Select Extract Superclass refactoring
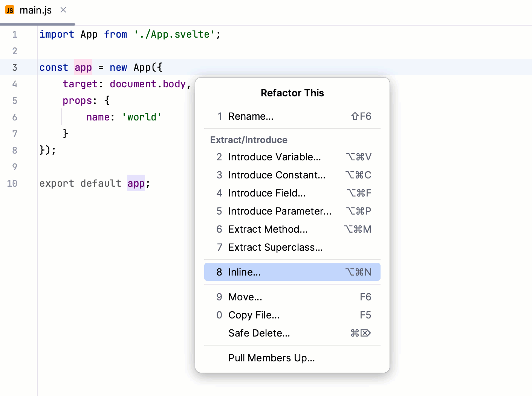Viewport: 532px width, 396px height. [x=275, y=247]
